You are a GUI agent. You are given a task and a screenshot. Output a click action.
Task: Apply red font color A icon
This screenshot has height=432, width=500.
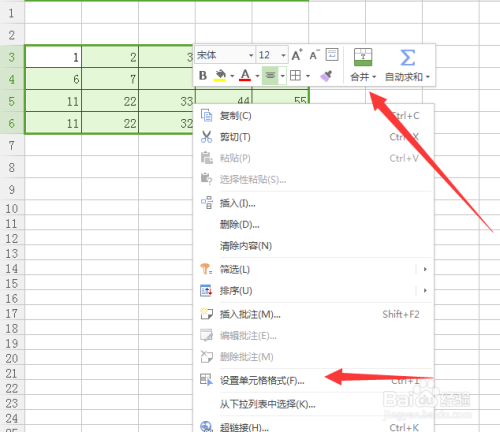[x=245, y=76]
